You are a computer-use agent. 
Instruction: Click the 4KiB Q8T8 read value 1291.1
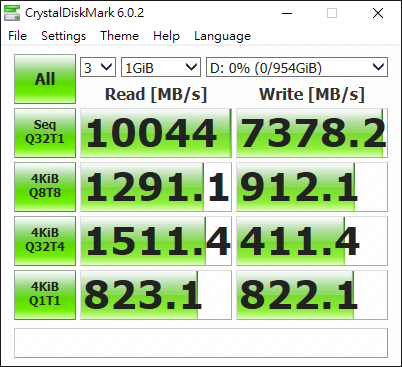[156, 187]
